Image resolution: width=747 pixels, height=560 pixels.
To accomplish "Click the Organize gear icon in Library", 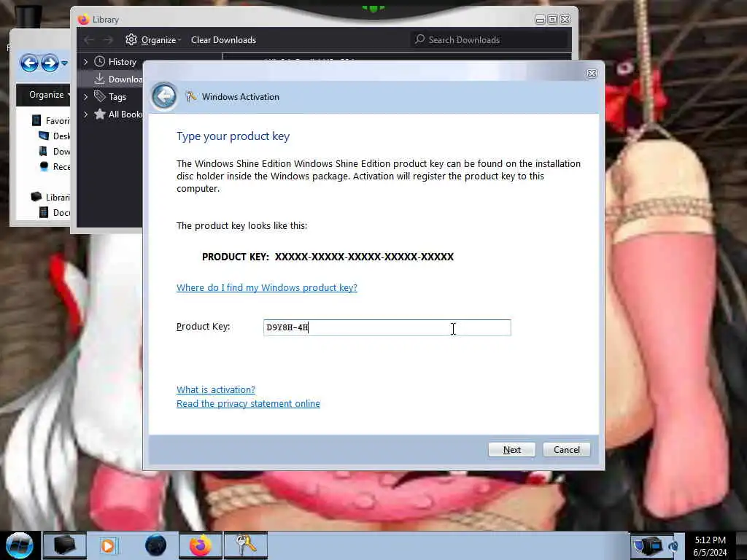I will click(x=131, y=39).
